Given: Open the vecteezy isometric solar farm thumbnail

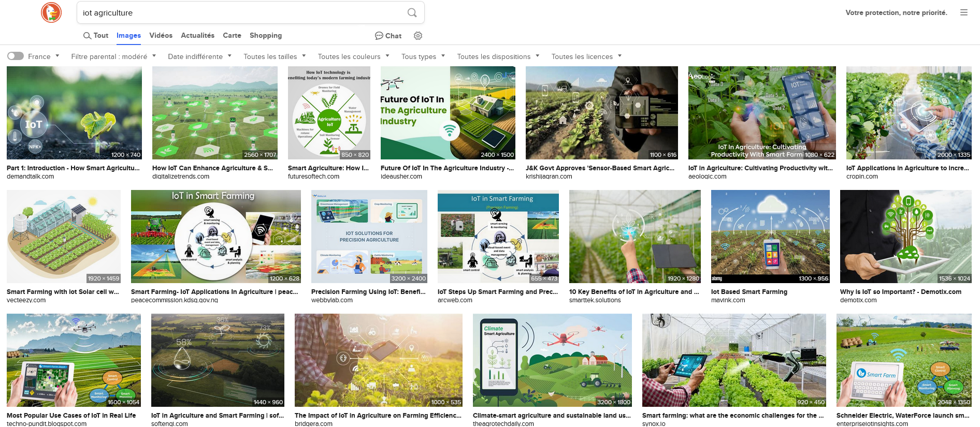Looking at the screenshot, I should coord(64,237).
